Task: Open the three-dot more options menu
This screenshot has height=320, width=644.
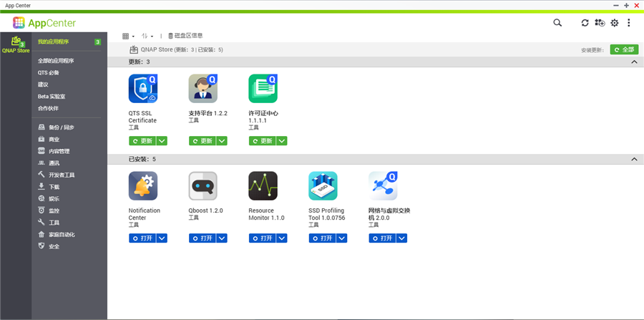Action: [629, 23]
